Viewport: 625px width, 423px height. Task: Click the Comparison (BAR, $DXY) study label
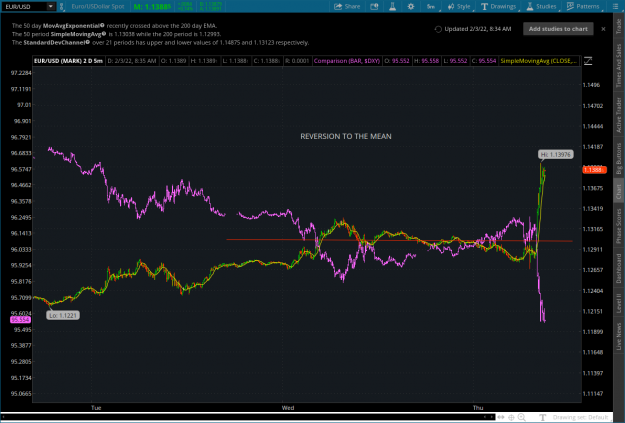click(347, 61)
